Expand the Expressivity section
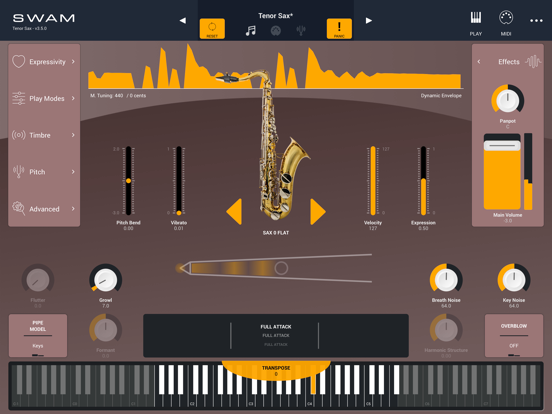The height and width of the screenshot is (414, 552). (x=44, y=62)
